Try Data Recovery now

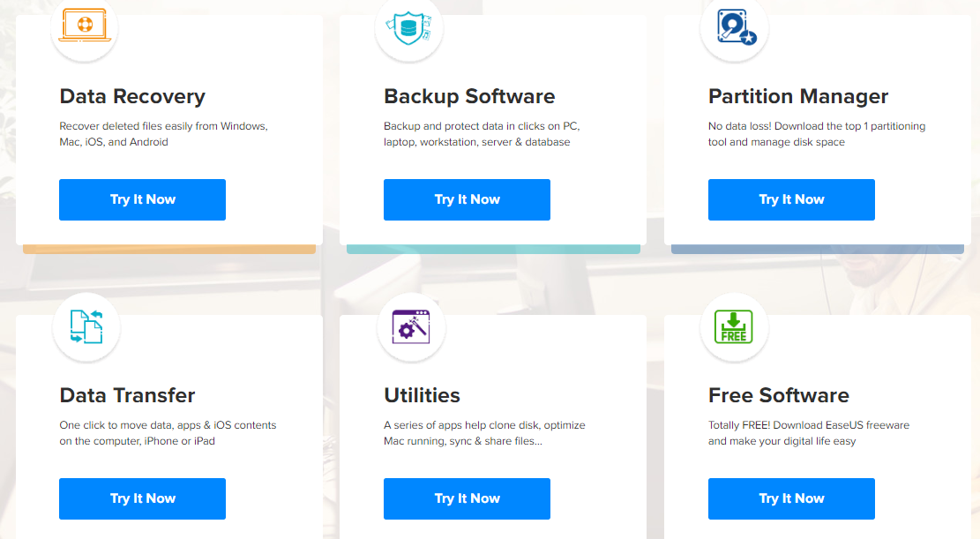pos(143,199)
